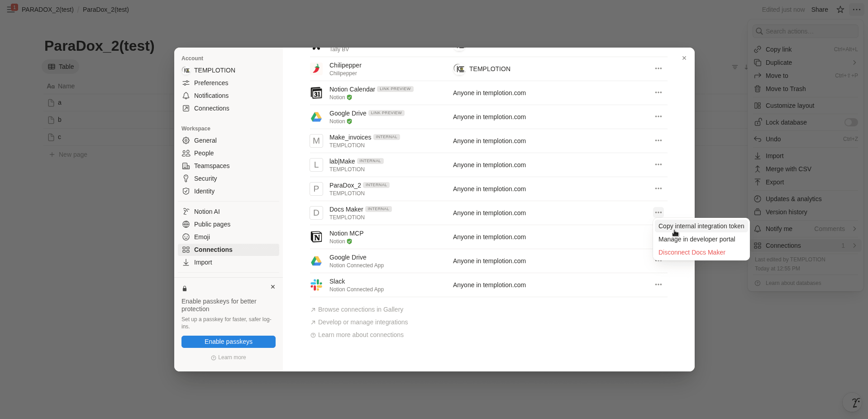Toggle the Lock database switch
The height and width of the screenshot is (419, 868).
851,122
